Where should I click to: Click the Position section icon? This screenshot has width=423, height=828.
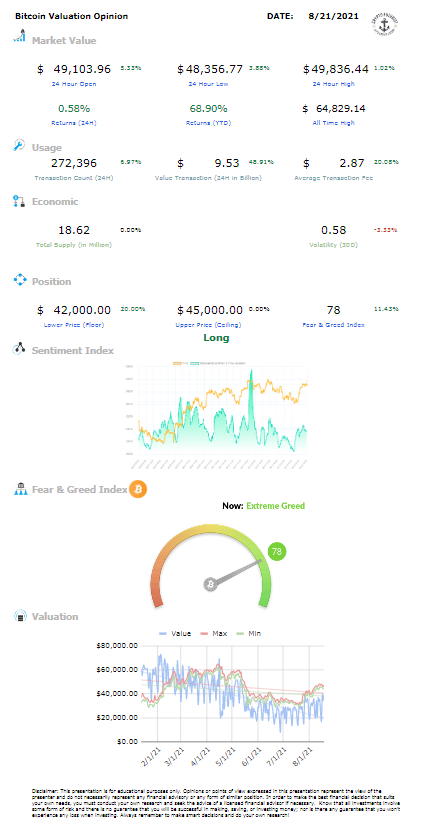coord(20,280)
